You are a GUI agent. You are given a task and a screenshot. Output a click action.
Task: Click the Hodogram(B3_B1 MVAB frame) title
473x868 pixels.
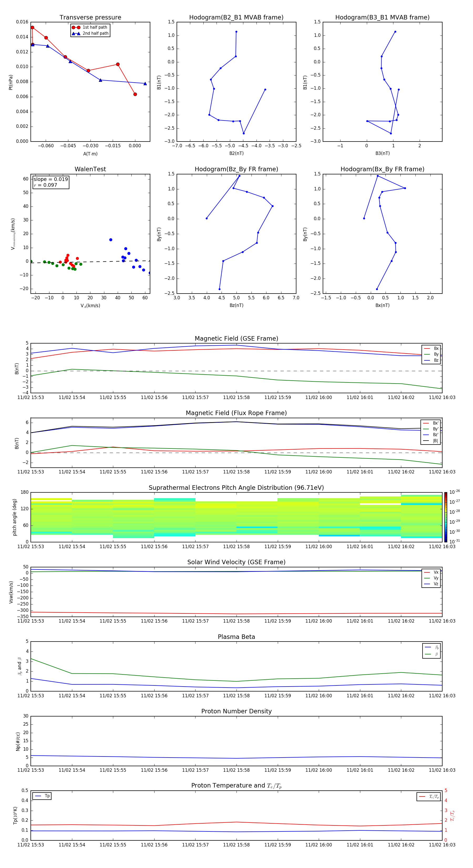click(382, 18)
